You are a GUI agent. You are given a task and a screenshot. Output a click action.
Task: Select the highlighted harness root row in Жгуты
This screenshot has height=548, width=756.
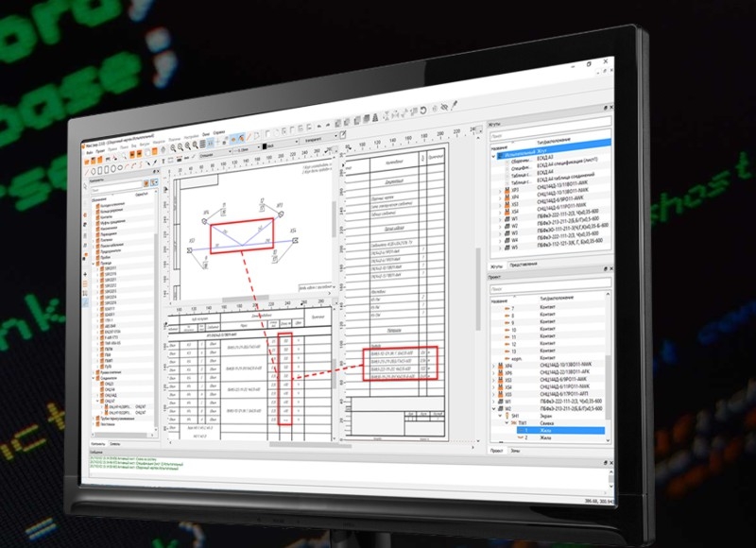tap(555, 148)
